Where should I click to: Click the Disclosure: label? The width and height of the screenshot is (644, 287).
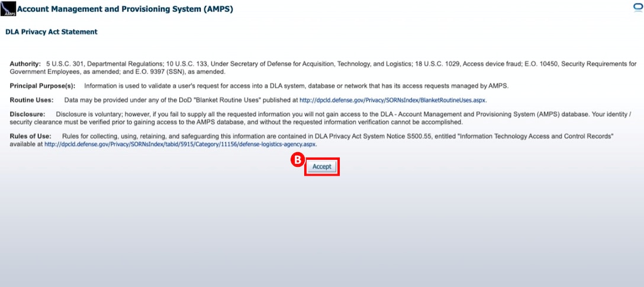tap(27, 114)
